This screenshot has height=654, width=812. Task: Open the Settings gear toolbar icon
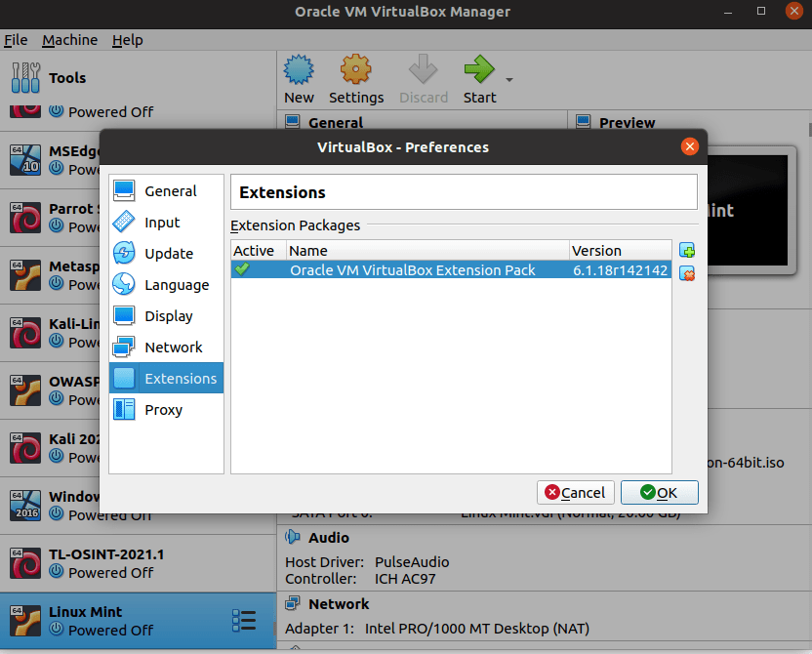click(355, 71)
